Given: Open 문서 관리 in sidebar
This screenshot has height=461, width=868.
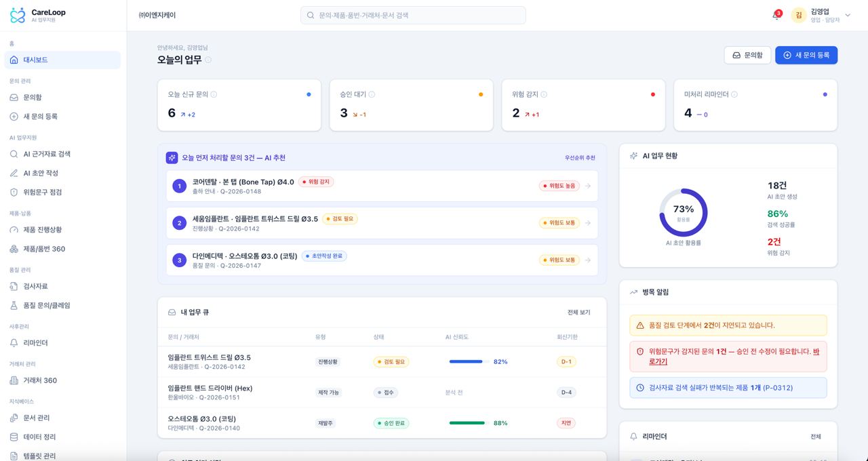Looking at the screenshot, I should click(62, 418).
